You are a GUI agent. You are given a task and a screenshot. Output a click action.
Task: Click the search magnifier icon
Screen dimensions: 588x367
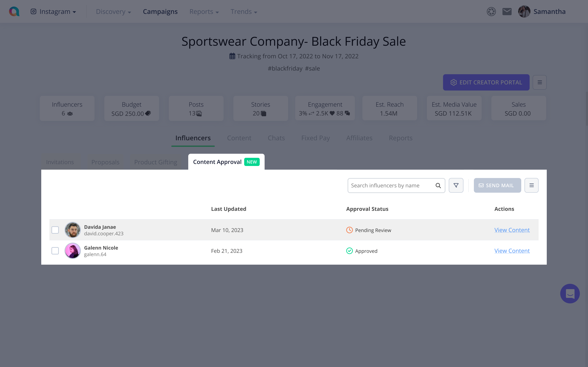438,186
